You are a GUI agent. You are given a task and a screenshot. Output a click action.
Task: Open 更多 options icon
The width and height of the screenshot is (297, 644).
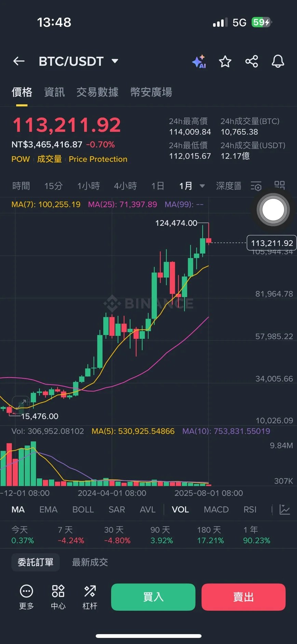coord(26,597)
